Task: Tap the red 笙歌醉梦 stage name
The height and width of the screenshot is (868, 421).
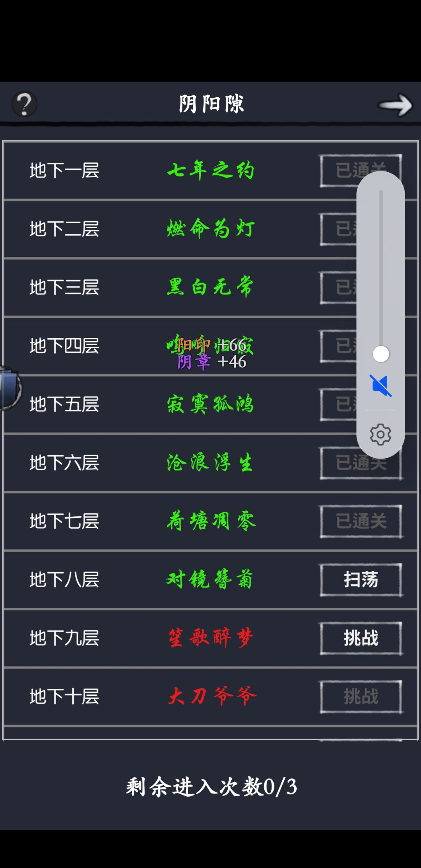Action: [211, 638]
